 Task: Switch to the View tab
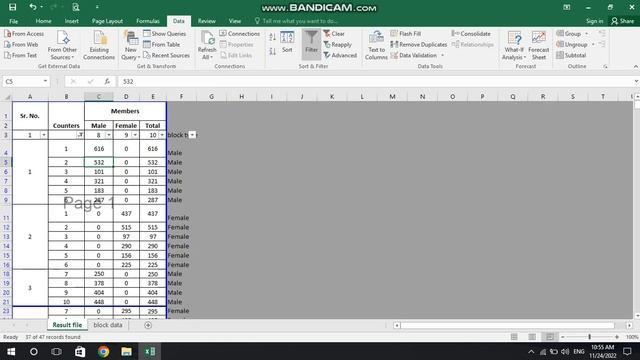[235, 21]
